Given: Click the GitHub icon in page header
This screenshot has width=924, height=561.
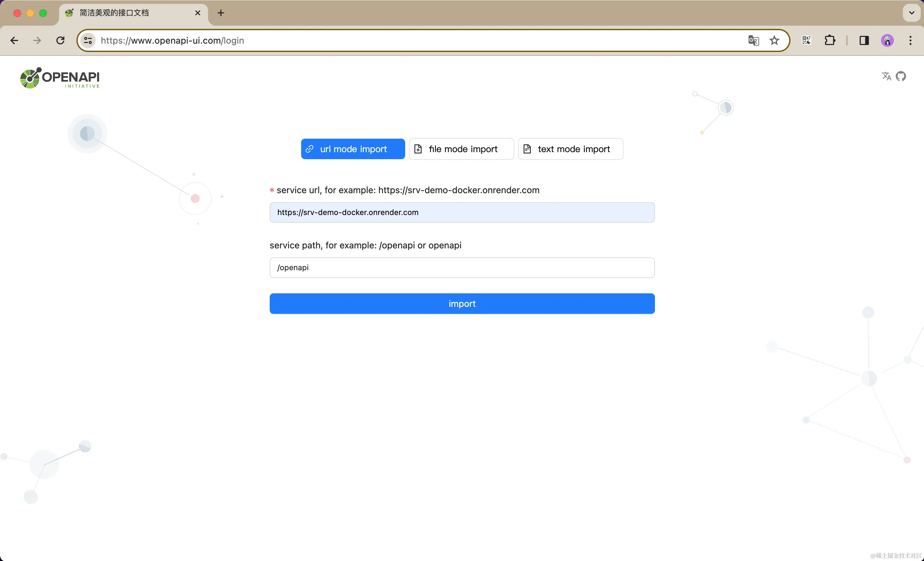Looking at the screenshot, I should coord(900,76).
